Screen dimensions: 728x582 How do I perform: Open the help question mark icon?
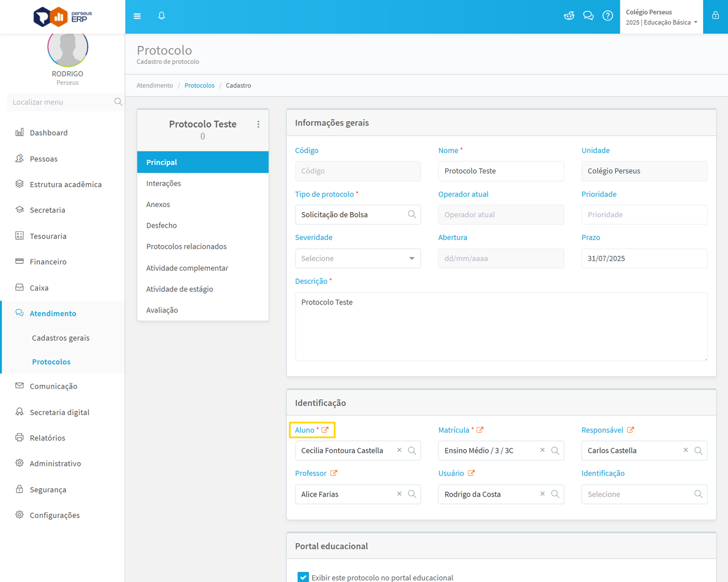(x=607, y=16)
